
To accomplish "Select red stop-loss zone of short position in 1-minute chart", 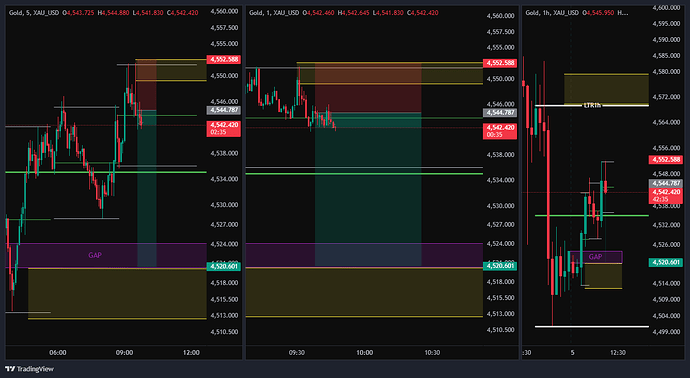I will 368,88.
